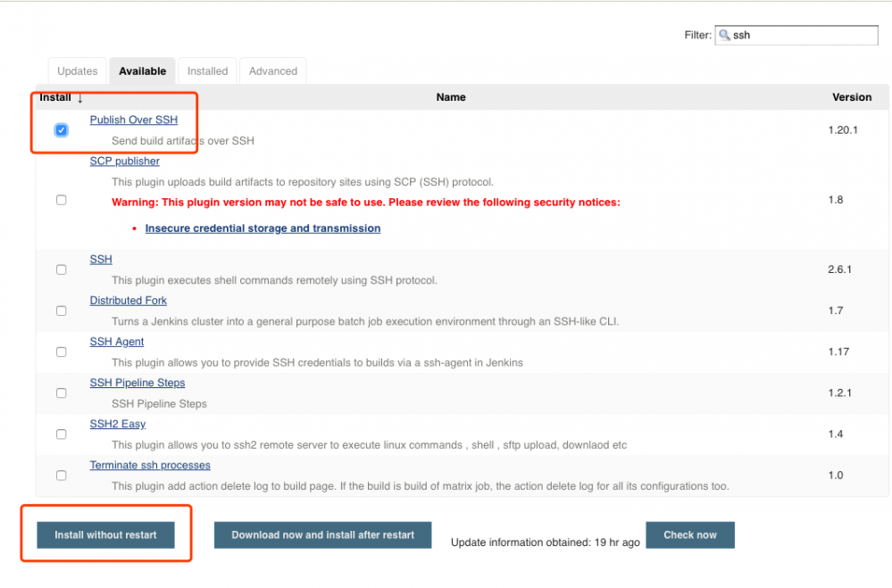Check the SCP publisher plugin checkbox
892x588 pixels.
pyautogui.click(x=61, y=200)
